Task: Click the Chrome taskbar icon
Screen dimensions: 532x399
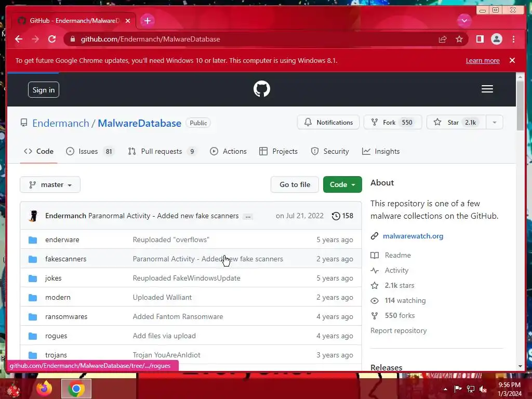Action: (x=76, y=389)
